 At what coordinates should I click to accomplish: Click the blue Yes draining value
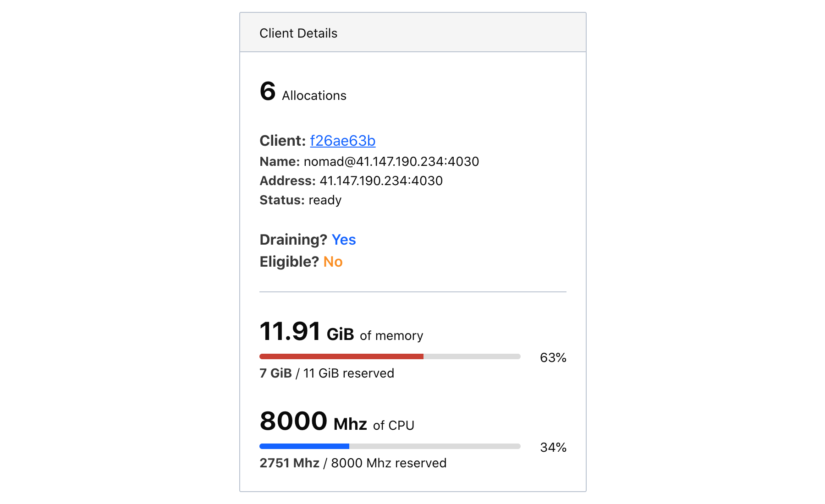pyautogui.click(x=343, y=240)
